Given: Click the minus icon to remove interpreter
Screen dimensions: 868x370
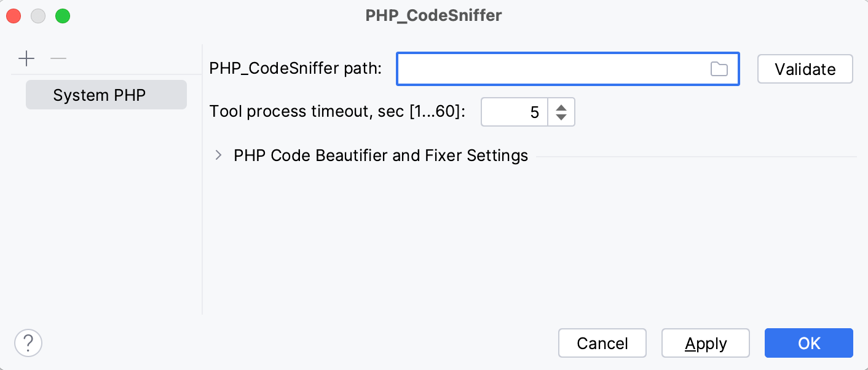Looking at the screenshot, I should [58, 58].
